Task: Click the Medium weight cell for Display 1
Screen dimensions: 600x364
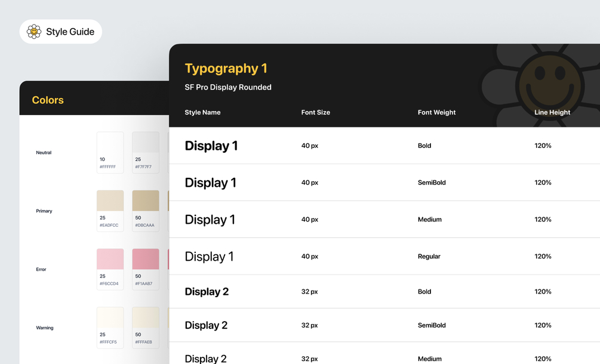Action: coord(430,220)
